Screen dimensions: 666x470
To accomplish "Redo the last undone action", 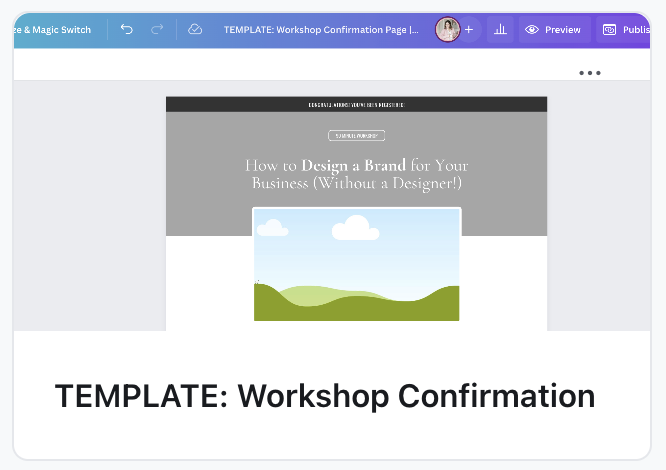I will 157,30.
